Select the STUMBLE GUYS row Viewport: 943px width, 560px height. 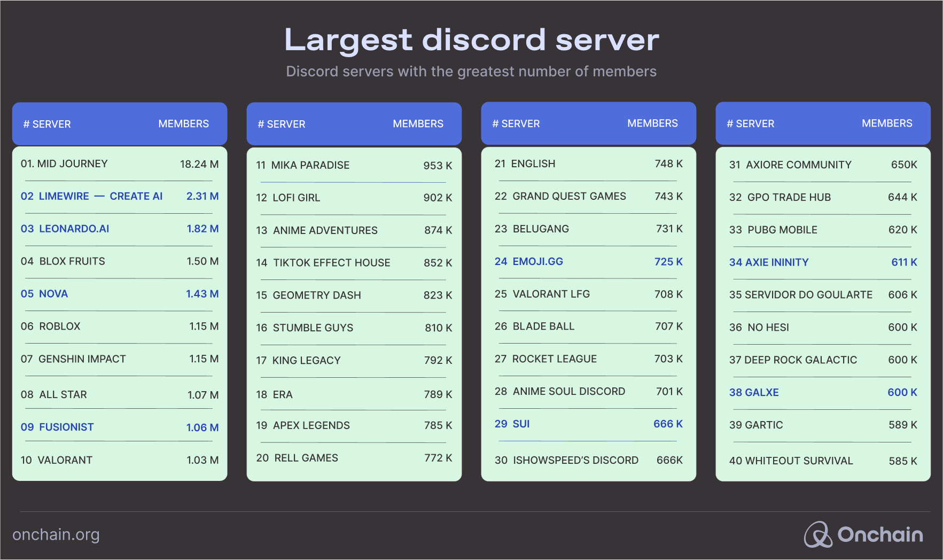click(354, 328)
